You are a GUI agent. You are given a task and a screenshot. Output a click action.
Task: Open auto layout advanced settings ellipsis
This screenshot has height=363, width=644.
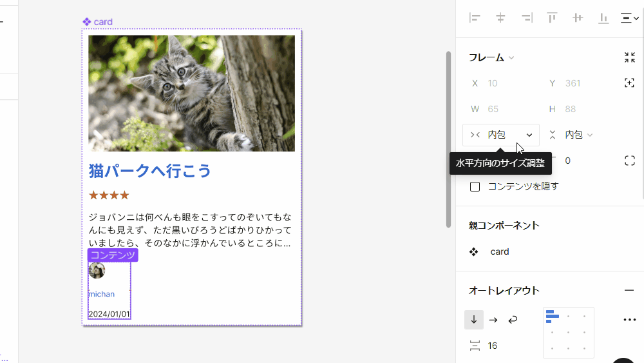(x=630, y=320)
